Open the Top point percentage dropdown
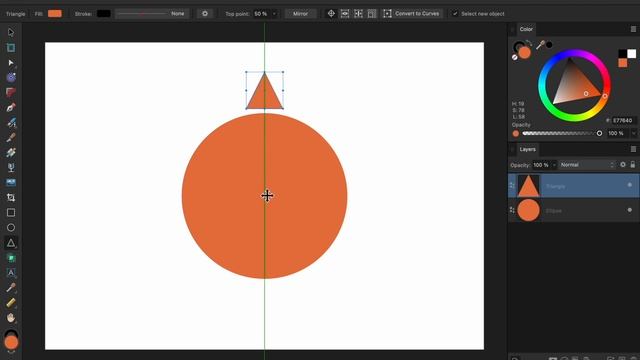This screenshot has width=640, height=360. (274, 14)
